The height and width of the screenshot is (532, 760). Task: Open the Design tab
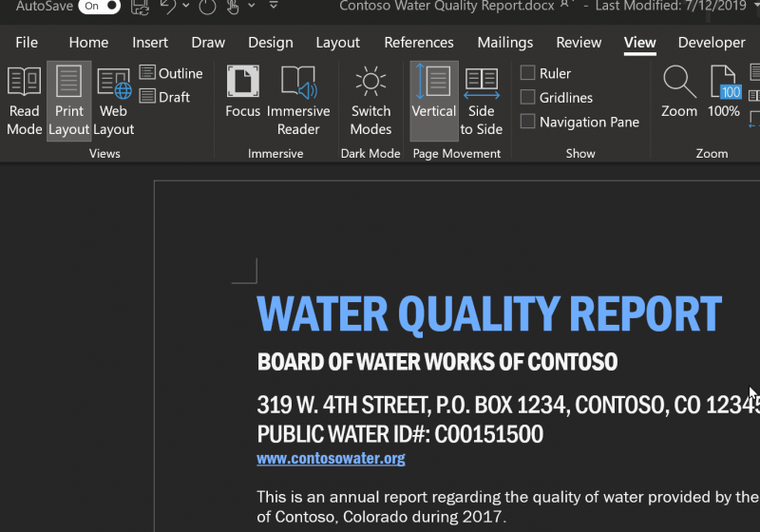[271, 43]
